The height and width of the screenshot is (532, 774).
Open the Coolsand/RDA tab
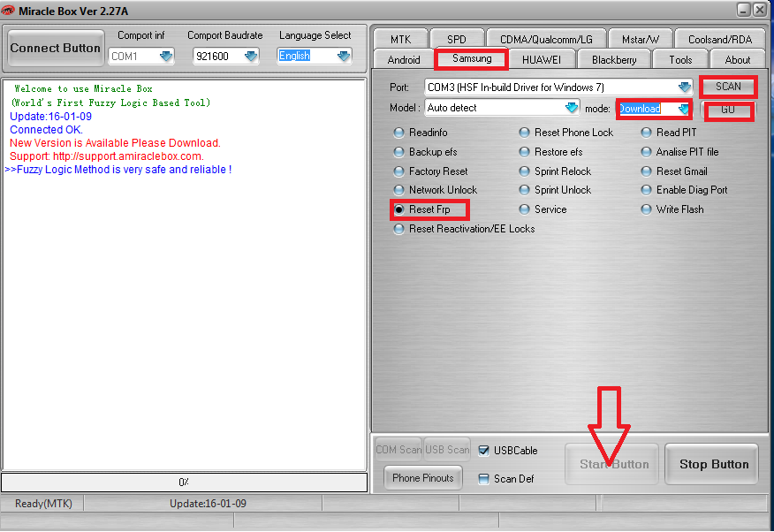[720, 40]
